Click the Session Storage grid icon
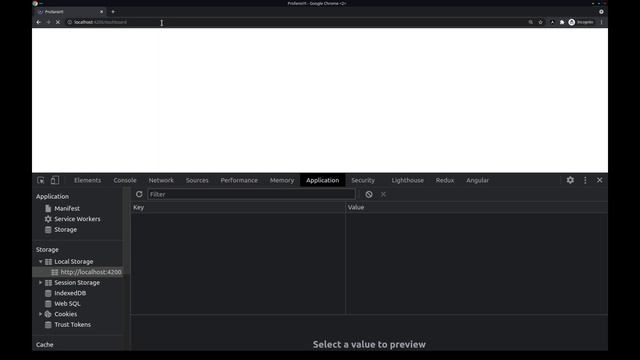This screenshot has height=360, width=640. pos(48,282)
